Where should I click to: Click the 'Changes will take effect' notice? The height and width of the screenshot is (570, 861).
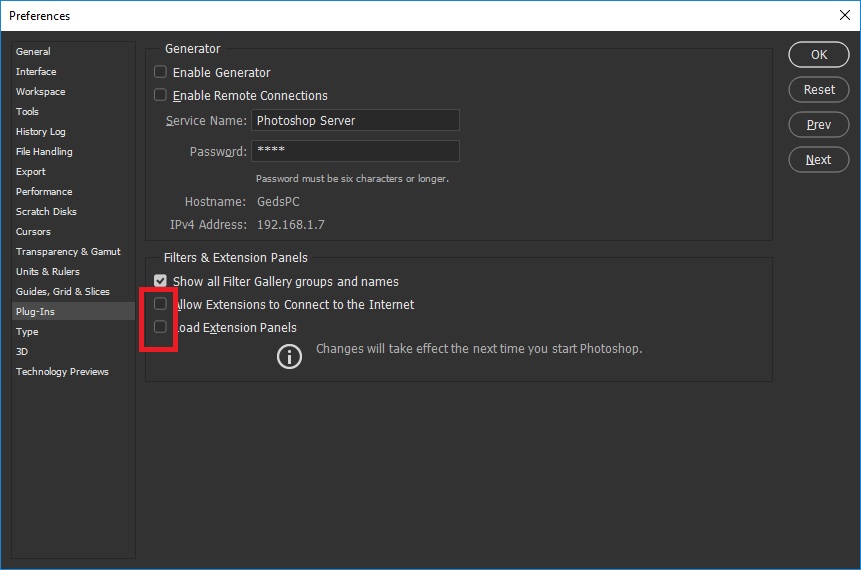pos(479,349)
